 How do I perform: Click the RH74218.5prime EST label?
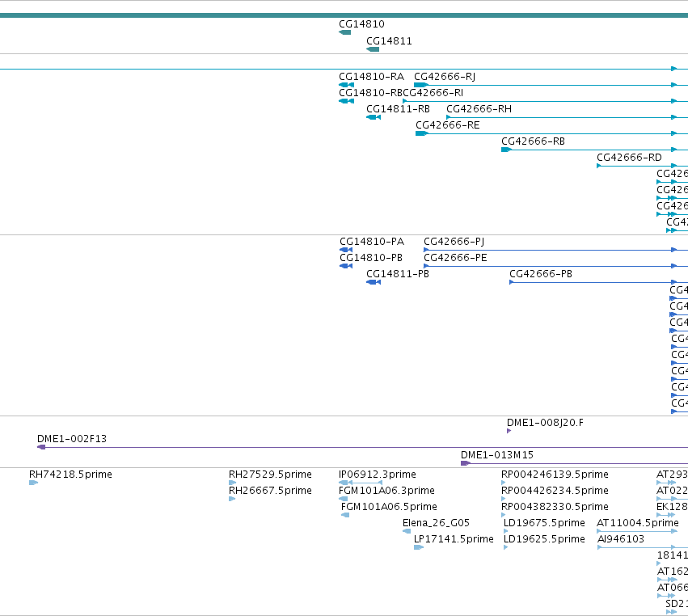click(x=70, y=475)
